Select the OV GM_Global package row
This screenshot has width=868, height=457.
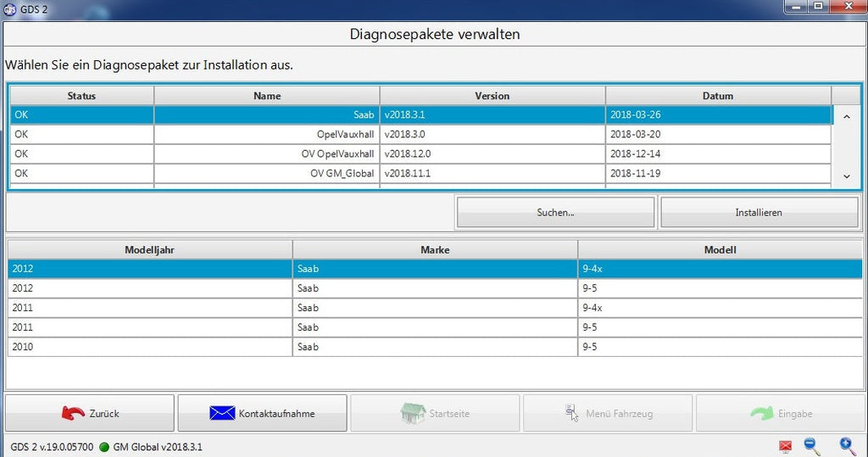click(420, 173)
